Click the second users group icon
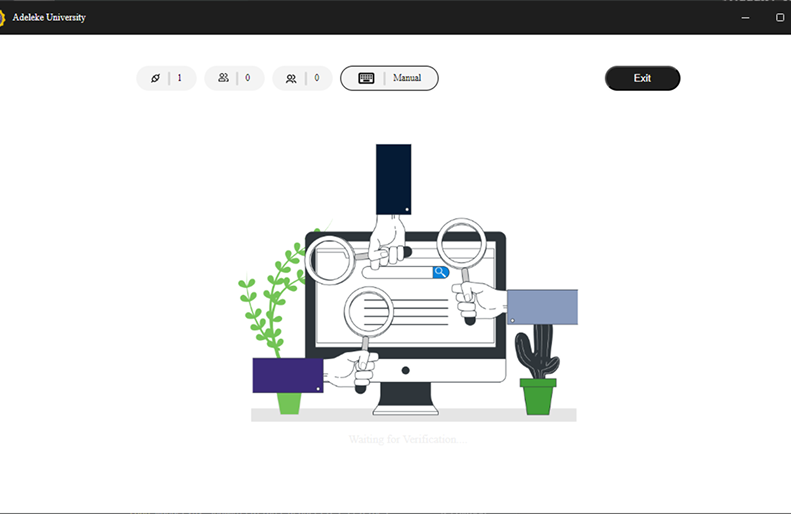 point(291,78)
